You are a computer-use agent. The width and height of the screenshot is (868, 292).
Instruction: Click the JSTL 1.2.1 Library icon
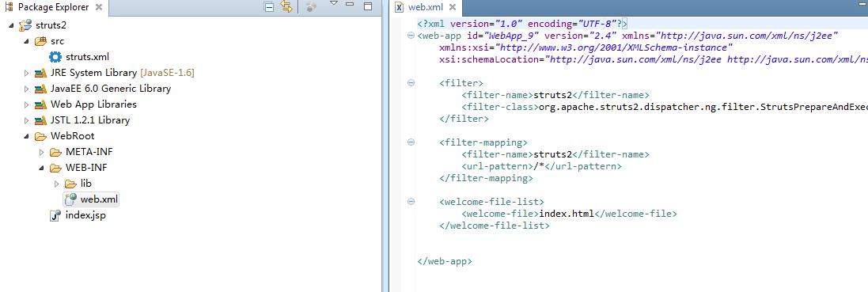40,120
